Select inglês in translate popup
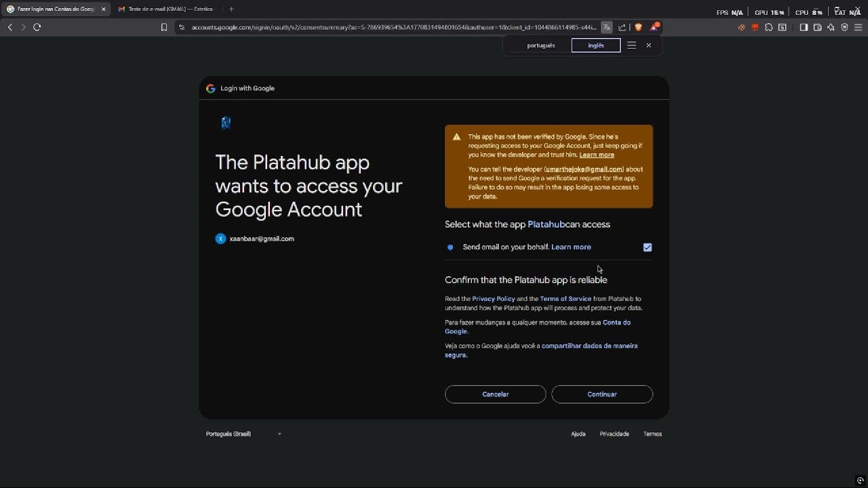 (x=596, y=45)
